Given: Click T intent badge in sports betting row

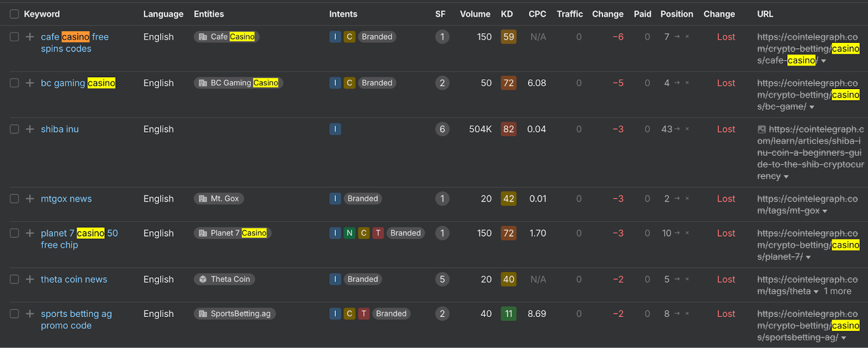Looking at the screenshot, I should [x=364, y=314].
